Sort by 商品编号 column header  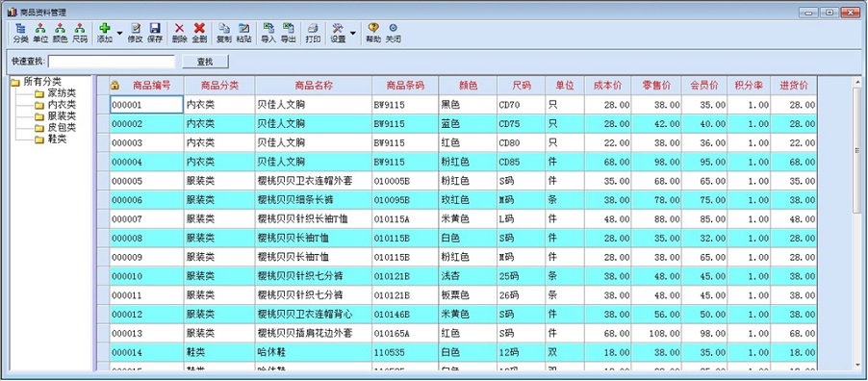click(x=146, y=86)
